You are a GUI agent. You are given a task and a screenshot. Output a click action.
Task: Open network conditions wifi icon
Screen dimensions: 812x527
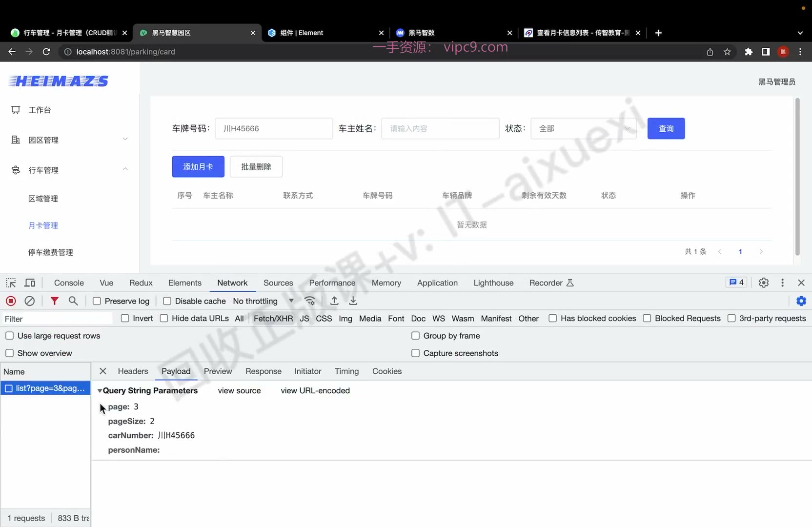tap(310, 301)
